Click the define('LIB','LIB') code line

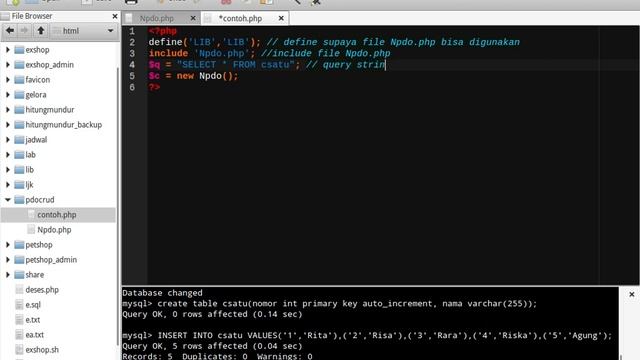tap(204, 42)
